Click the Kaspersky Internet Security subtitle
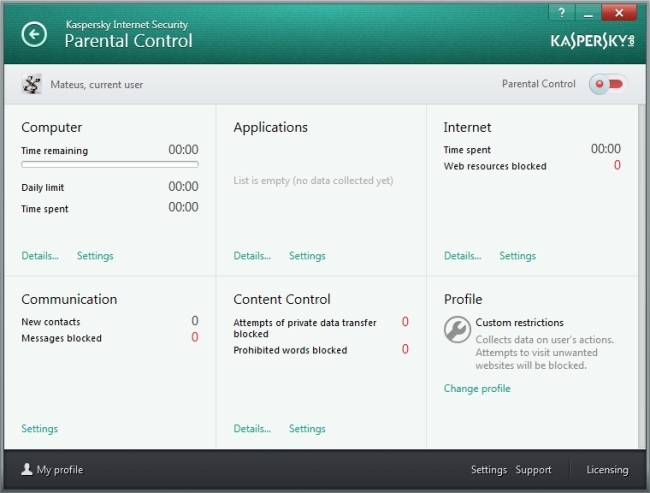The image size is (650, 493). click(127, 25)
